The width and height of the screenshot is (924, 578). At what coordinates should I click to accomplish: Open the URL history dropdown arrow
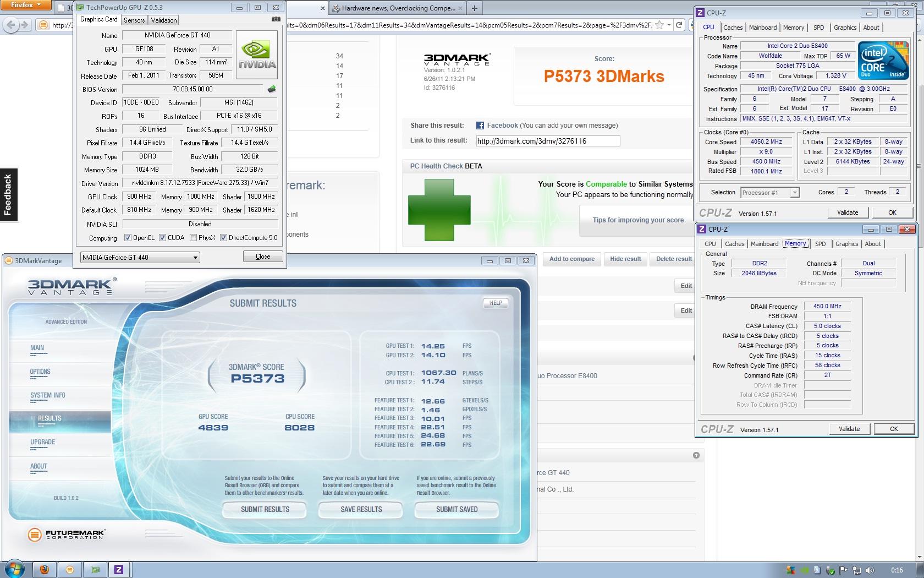click(x=669, y=25)
